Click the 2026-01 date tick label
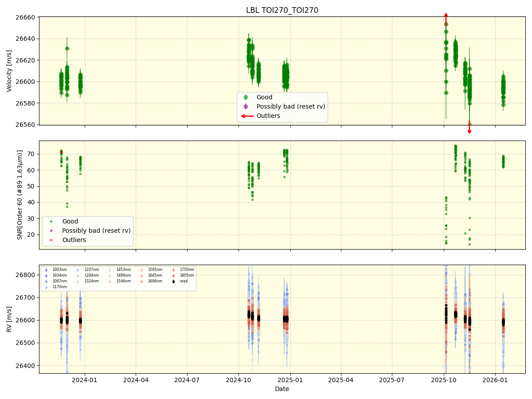This screenshot has width=532, height=399. point(496,380)
